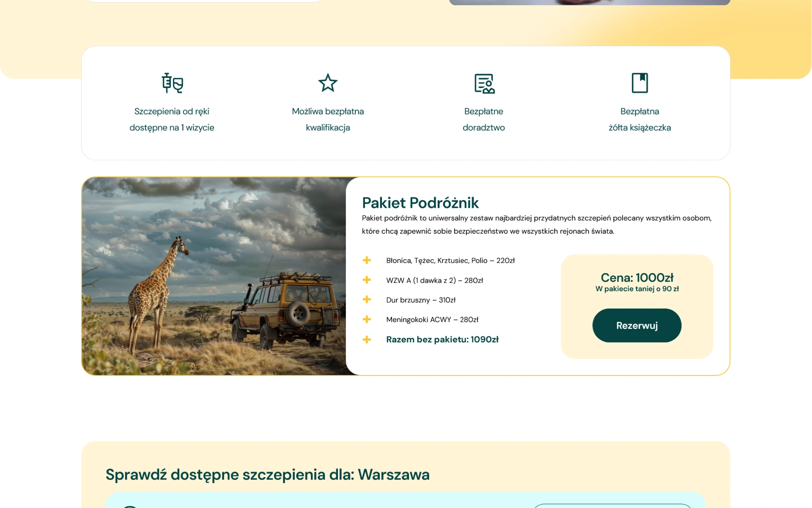Click the plus icon beside Błonica, Tężec vaccines

[367, 260]
